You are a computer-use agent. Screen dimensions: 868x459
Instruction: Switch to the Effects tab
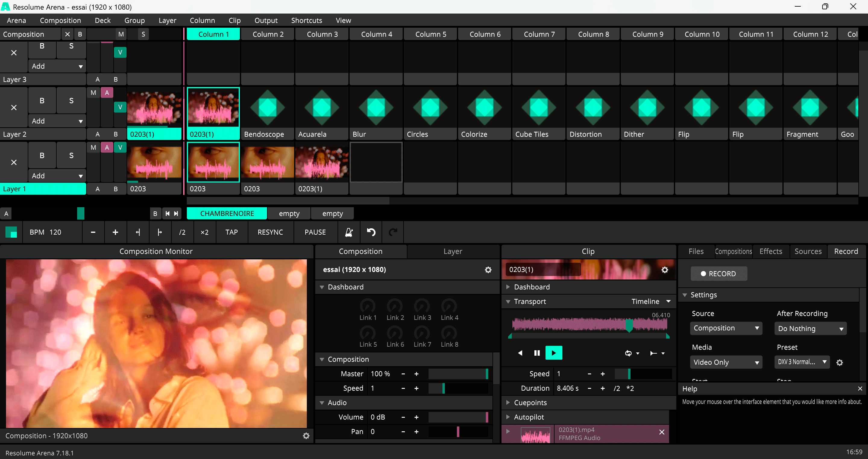[x=770, y=251]
